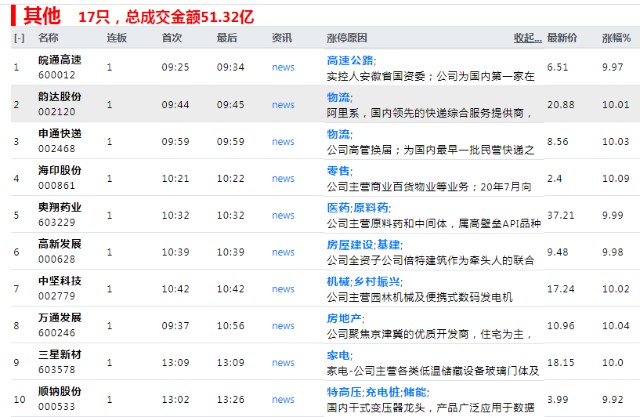This screenshot has height=417, width=640.
Task: Open news link for 万通发展
Action: point(283,326)
